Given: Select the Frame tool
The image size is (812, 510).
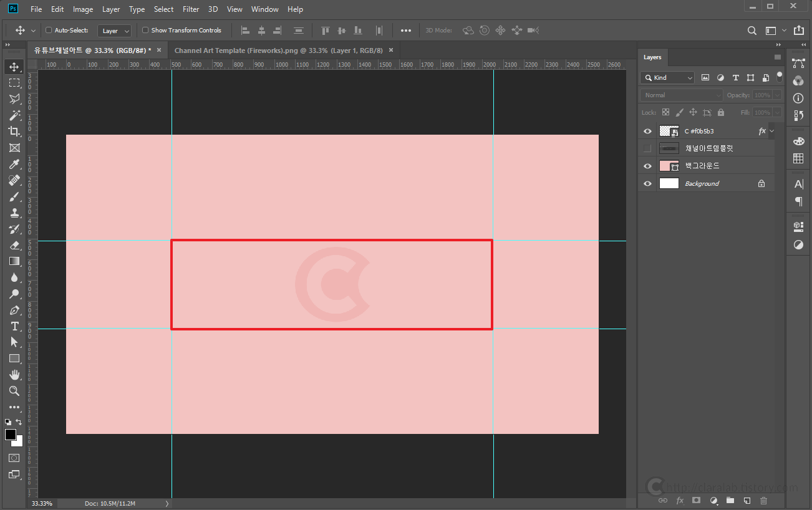Looking at the screenshot, I should point(14,148).
